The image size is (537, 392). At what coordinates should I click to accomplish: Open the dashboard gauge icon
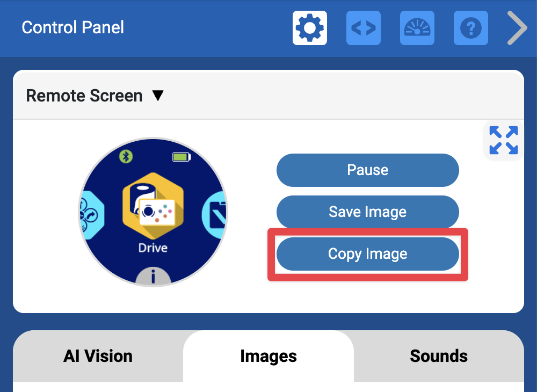pyautogui.click(x=417, y=28)
